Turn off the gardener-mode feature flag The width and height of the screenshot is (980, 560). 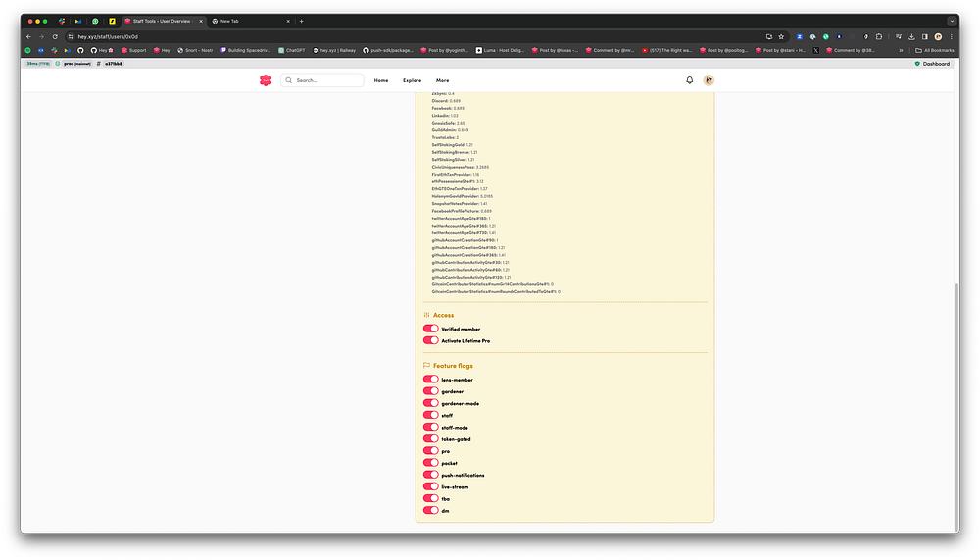tap(430, 403)
